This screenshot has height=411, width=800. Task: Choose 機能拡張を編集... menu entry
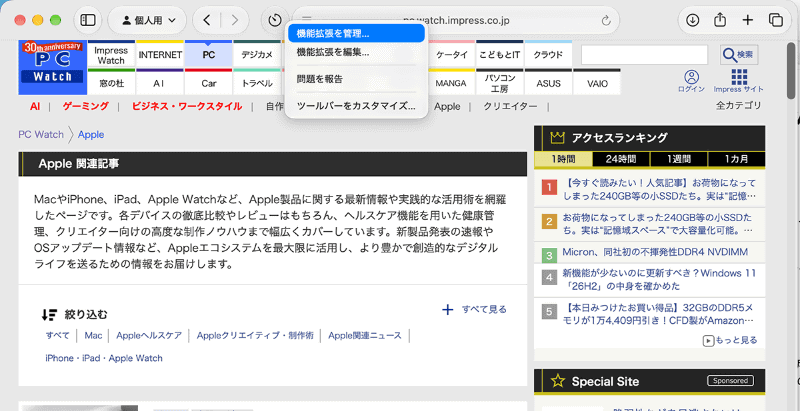click(x=356, y=52)
